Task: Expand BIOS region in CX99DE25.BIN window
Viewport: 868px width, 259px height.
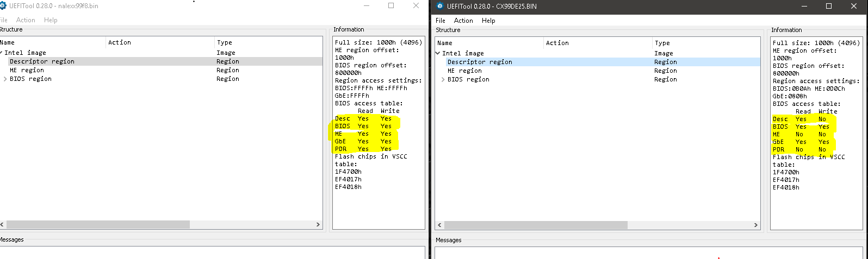Action: tap(443, 79)
